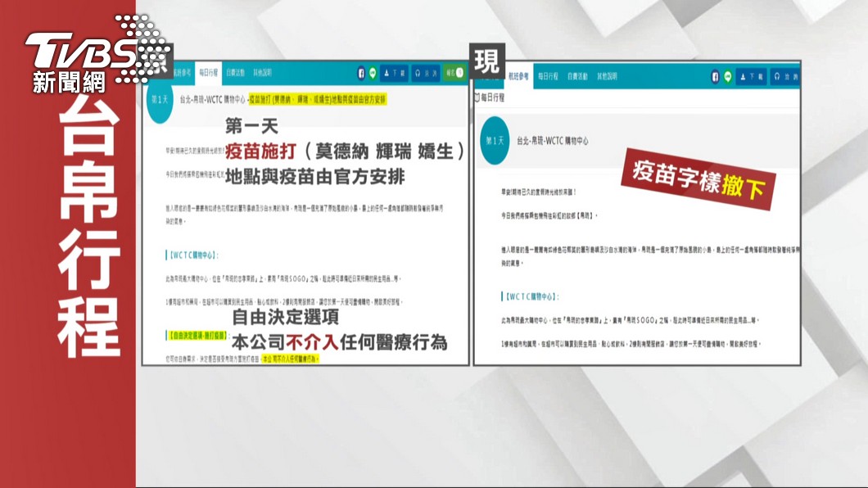Image resolution: width=868 pixels, height=488 pixels.
Task: Click highlighted 【自由決定選項-施打疫苗】 heading
Action: pos(197,335)
